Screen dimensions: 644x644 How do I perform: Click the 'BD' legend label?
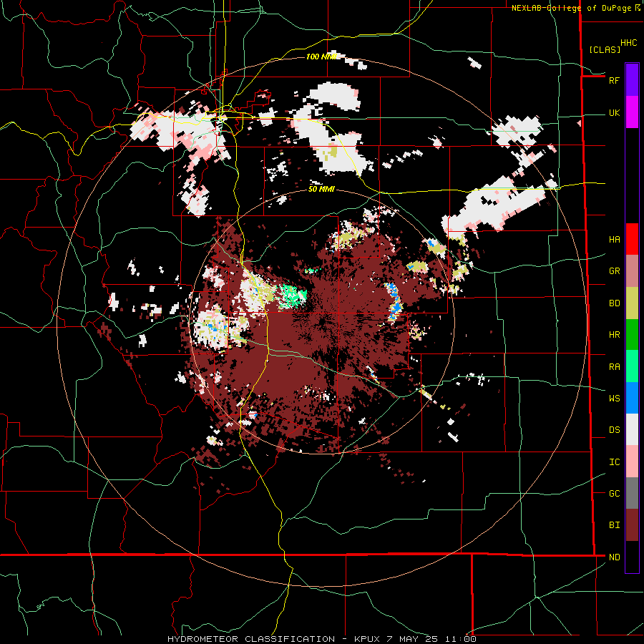[x=614, y=303]
